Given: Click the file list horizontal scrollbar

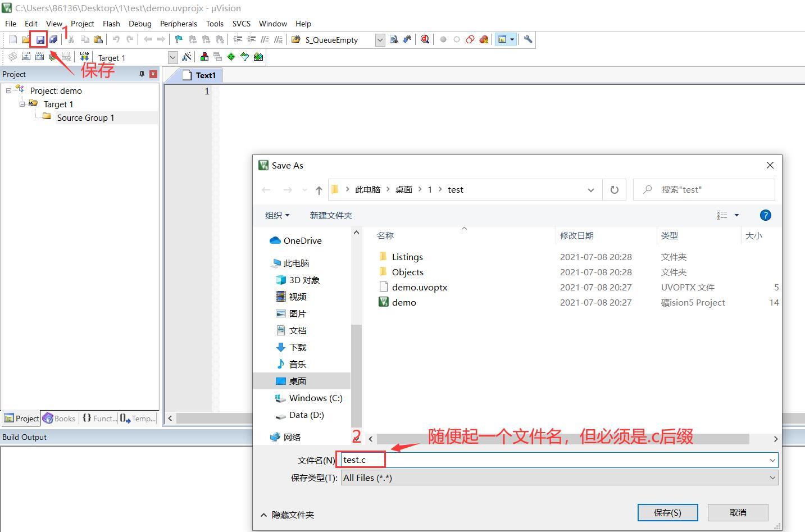Looking at the screenshot, I should (563, 439).
